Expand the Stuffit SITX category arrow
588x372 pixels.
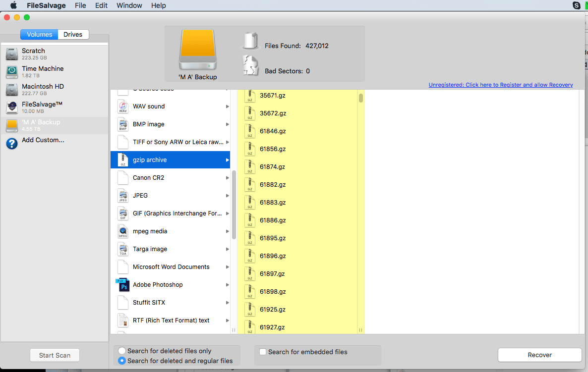[227, 303]
